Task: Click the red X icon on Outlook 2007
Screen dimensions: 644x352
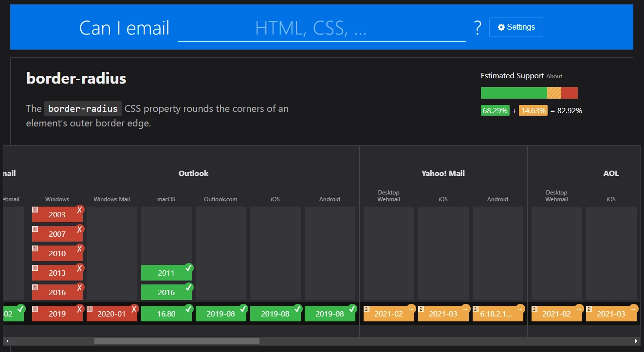Action: click(80, 229)
